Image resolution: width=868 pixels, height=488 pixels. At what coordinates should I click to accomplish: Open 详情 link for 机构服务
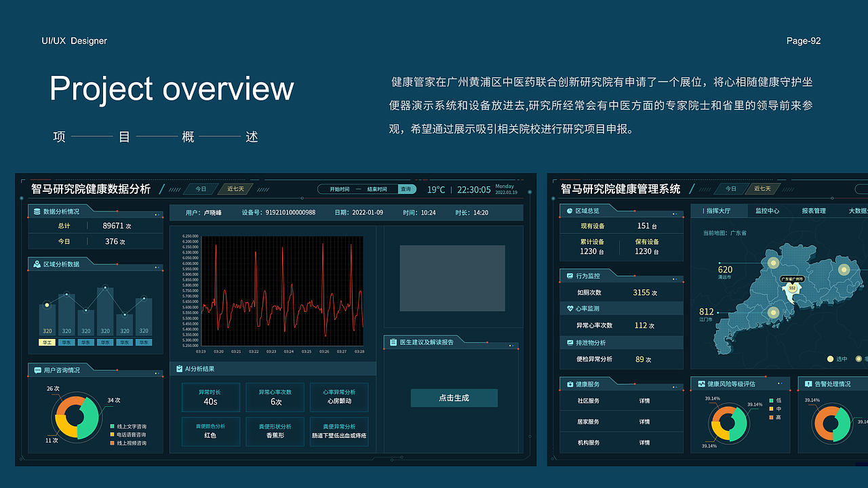click(x=644, y=443)
